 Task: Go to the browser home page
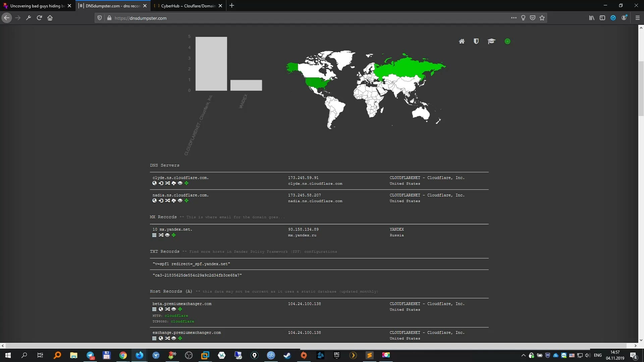(x=50, y=18)
